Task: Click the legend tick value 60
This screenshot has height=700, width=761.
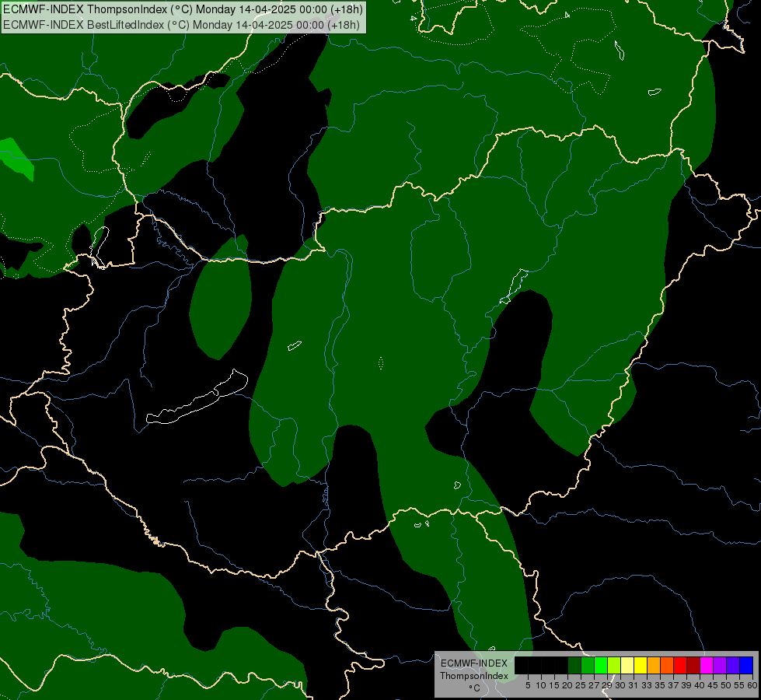Action: [x=752, y=685]
